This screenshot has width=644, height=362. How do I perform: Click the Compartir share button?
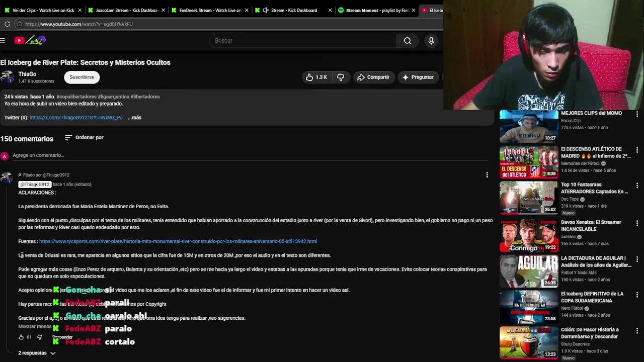click(373, 77)
